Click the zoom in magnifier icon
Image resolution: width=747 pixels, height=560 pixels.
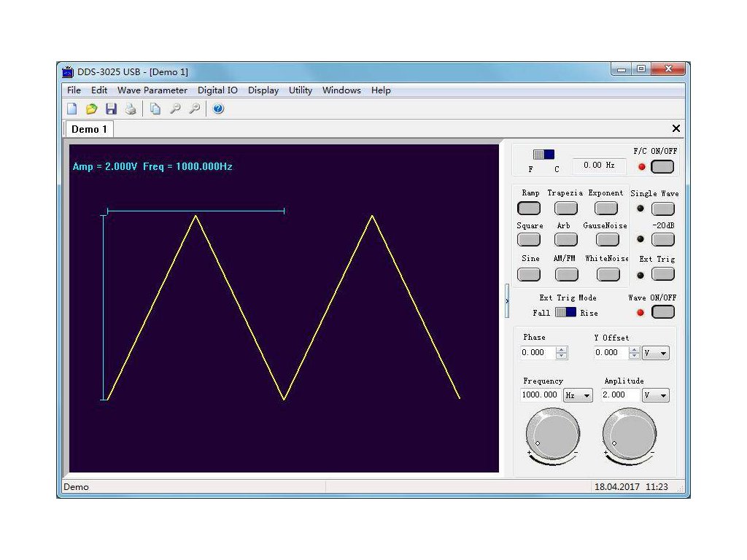194,109
